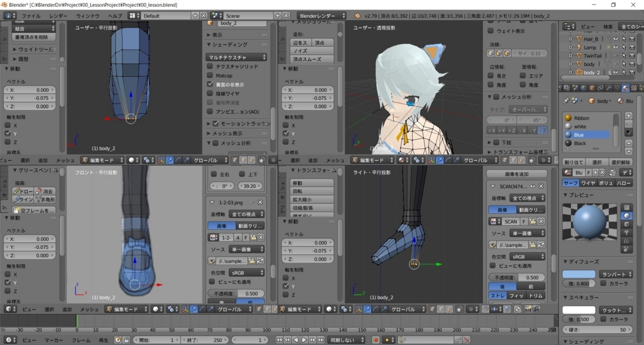Toggle the timeline range lock icon
This screenshot has height=345, width=644.
[126, 340]
